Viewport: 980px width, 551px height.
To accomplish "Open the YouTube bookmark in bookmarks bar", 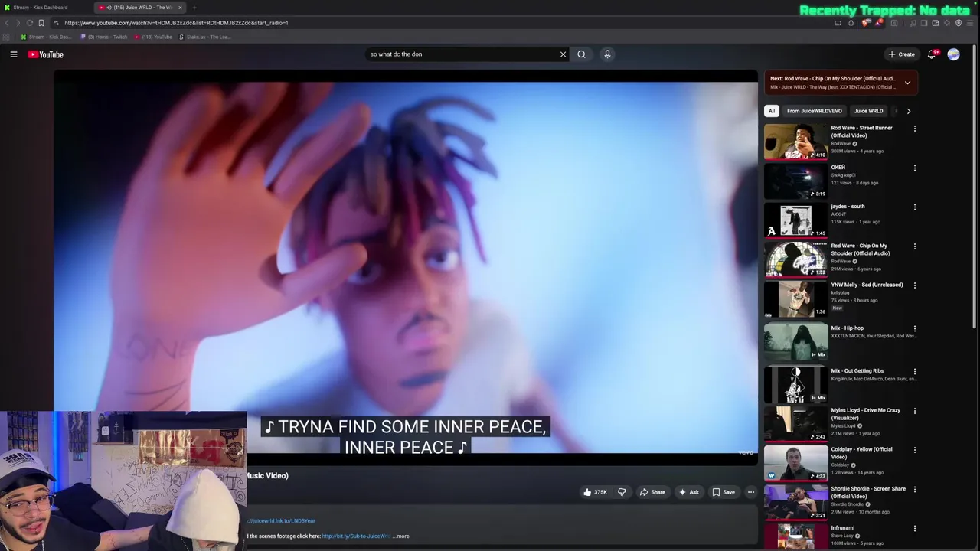I will point(154,37).
